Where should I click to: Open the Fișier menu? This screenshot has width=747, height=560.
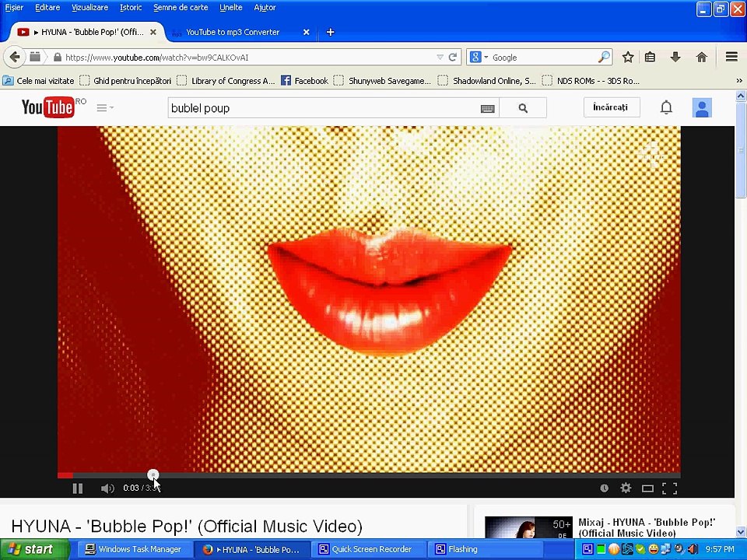(x=14, y=8)
